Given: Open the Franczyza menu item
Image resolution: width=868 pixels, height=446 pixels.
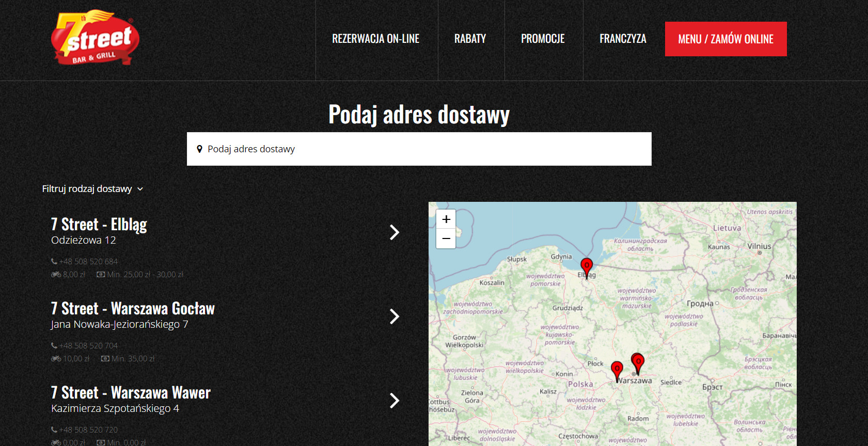Looking at the screenshot, I should pyautogui.click(x=623, y=39).
